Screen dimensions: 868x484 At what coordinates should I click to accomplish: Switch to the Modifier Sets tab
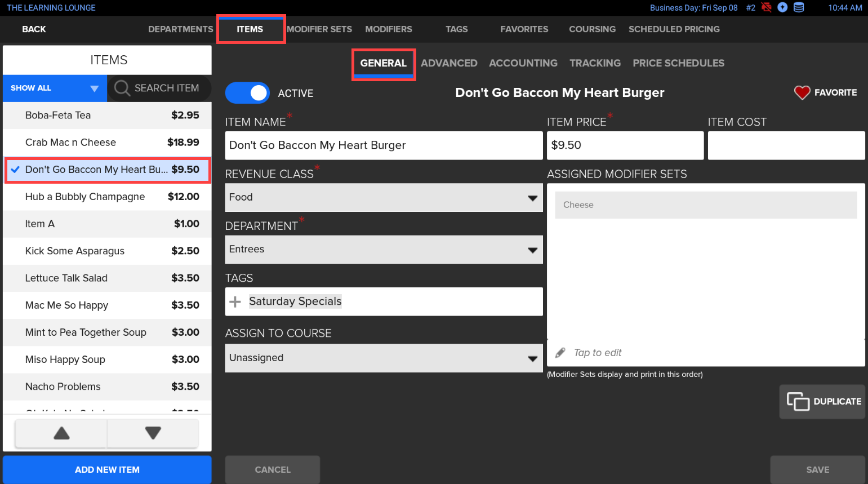[x=319, y=29]
